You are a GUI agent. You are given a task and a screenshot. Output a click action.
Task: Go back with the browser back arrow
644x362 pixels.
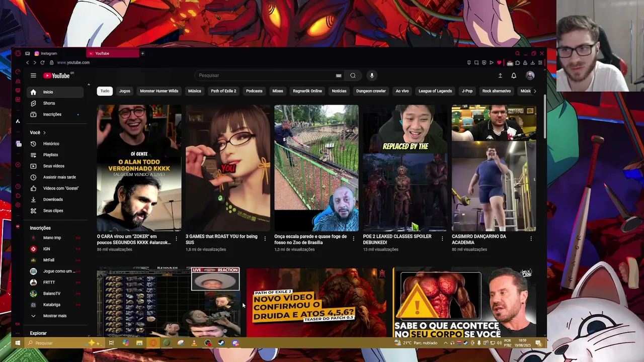pos(28,62)
